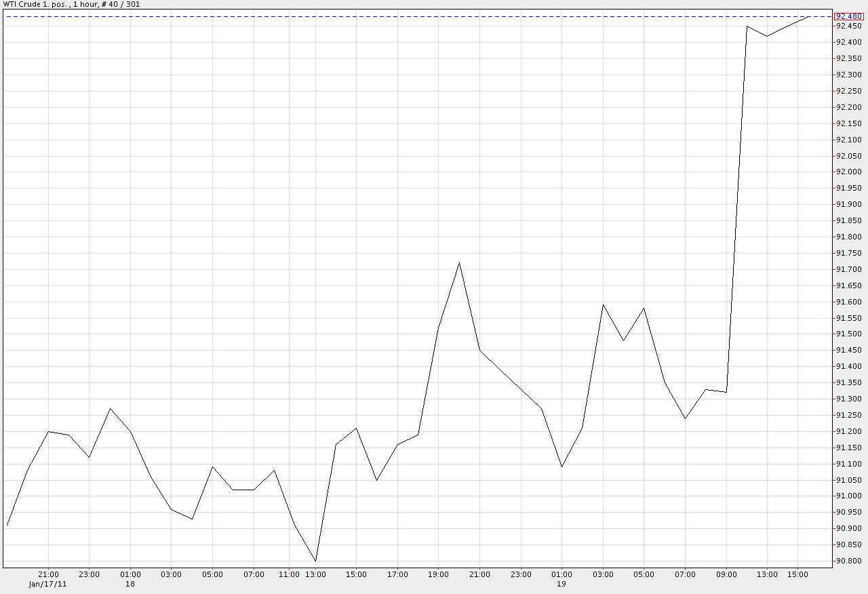
Task: Click the 91.250 price axis label
Action: tap(848, 415)
